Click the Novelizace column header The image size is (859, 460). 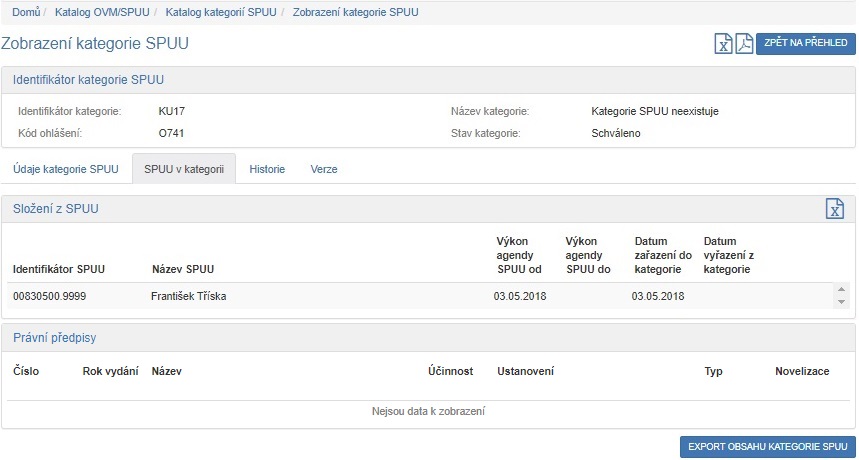point(802,371)
